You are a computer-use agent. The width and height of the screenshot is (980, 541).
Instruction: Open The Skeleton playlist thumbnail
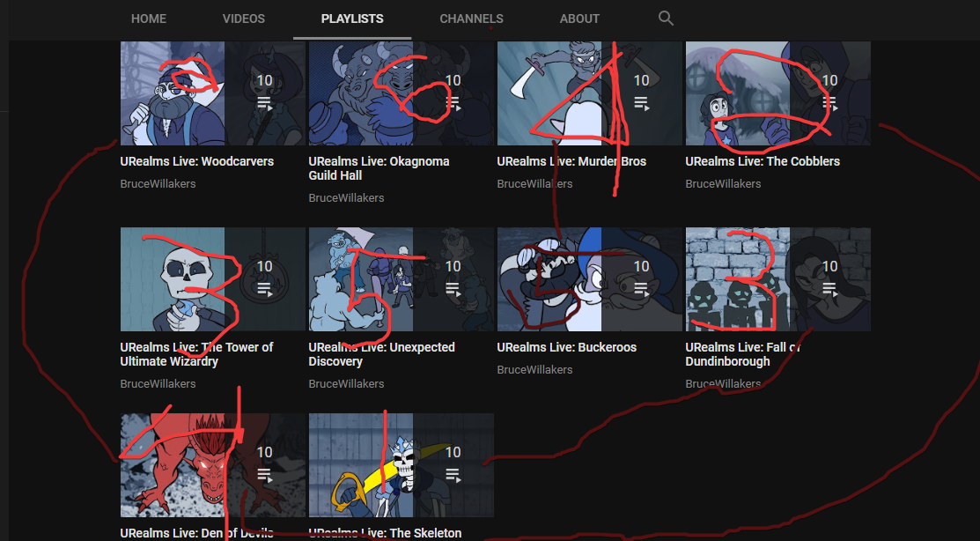coord(402,465)
